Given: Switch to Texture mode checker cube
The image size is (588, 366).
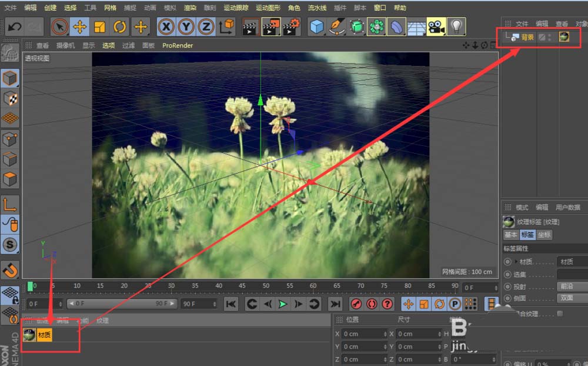Looking at the screenshot, I should point(10,98).
